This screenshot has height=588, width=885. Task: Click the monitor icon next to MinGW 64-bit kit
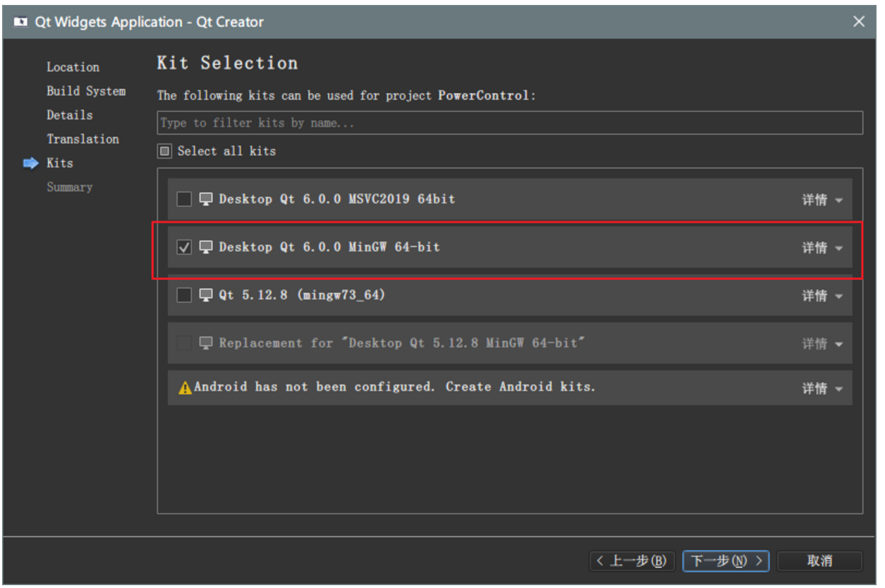click(x=206, y=247)
